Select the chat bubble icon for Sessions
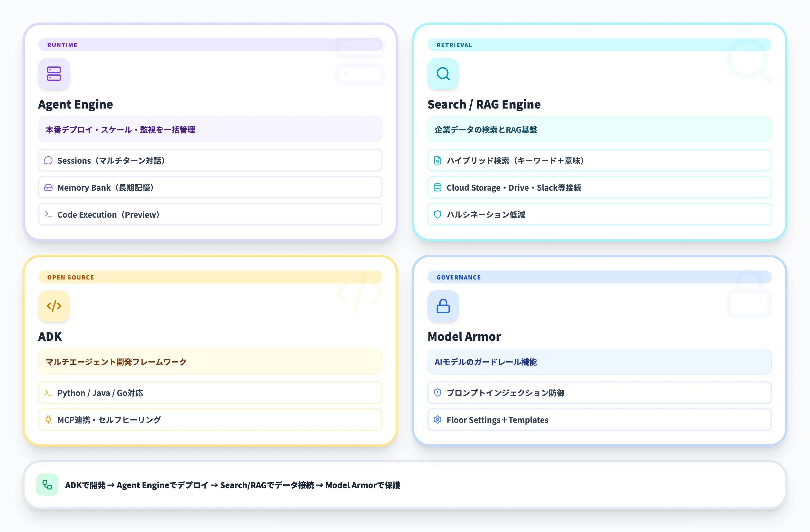 tap(48, 160)
